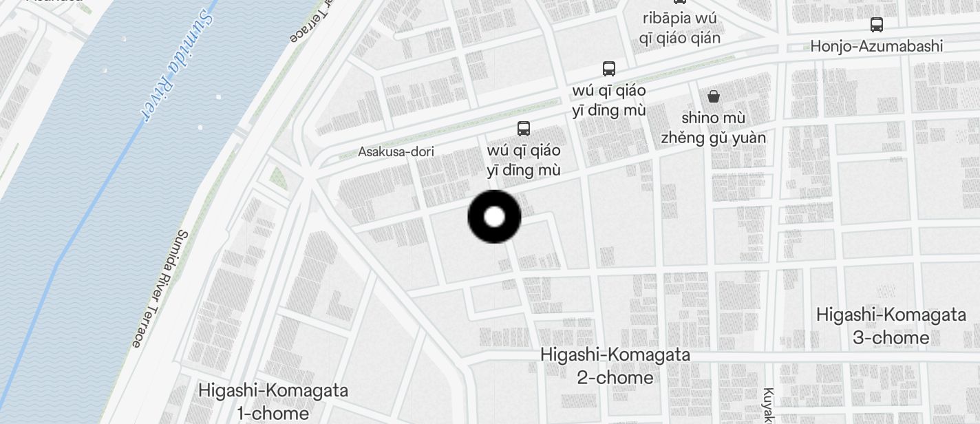Click the Higashi-Komagata 2-chome label
The height and width of the screenshot is (424, 980).
click(x=615, y=365)
